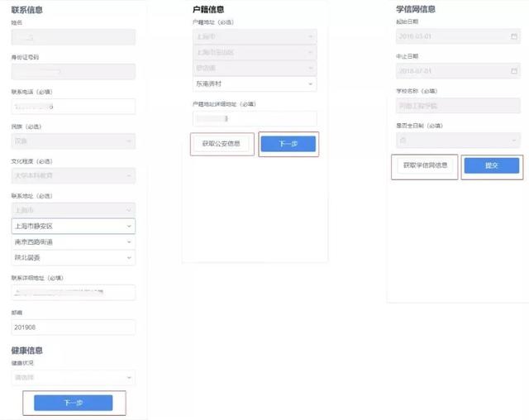This screenshot has height=420, width=529.
Task: Expand the 陕北居委 committee dropdown
Action: (74, 258)
